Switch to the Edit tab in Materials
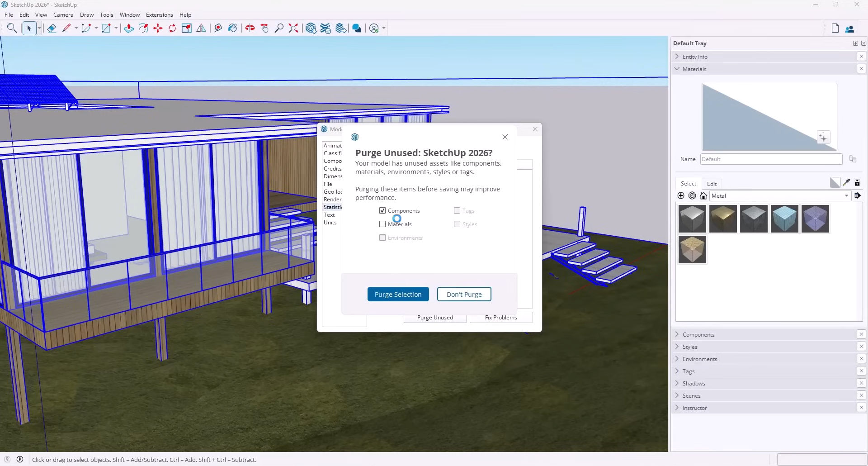Image resolution: width=868 pixels, height=466 pixels. point(712,184)
